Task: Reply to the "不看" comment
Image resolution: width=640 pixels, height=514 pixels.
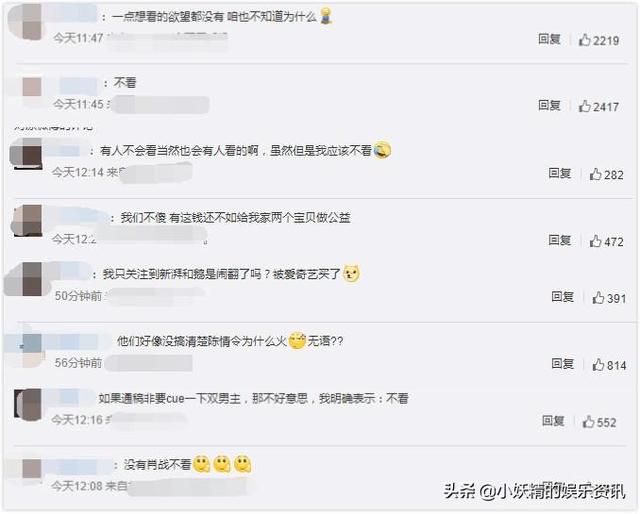Action: [549, 105]
